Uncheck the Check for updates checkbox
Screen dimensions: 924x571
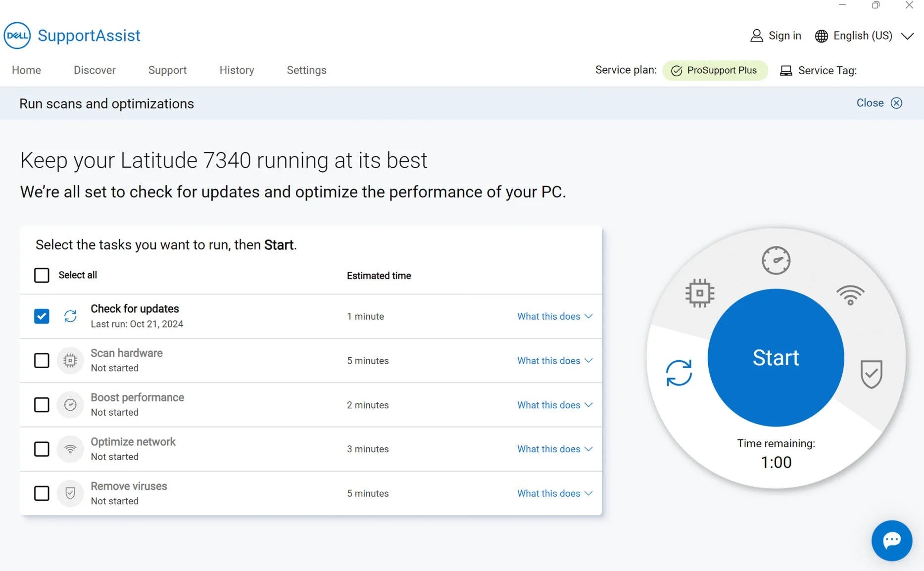coord(42,316)
